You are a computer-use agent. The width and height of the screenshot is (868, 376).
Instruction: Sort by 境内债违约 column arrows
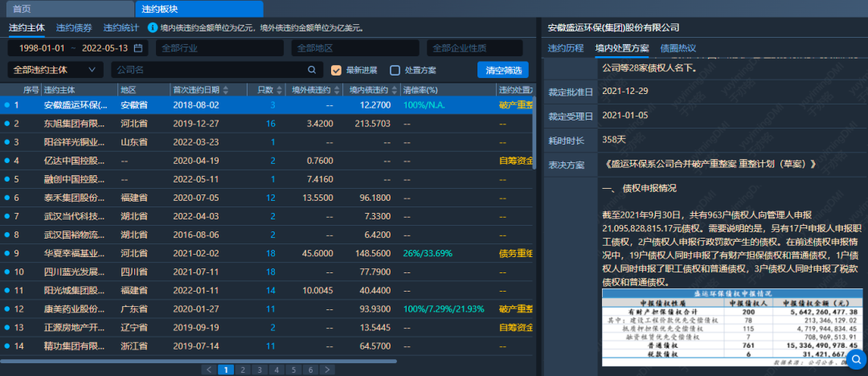click(x=395, y=90)
